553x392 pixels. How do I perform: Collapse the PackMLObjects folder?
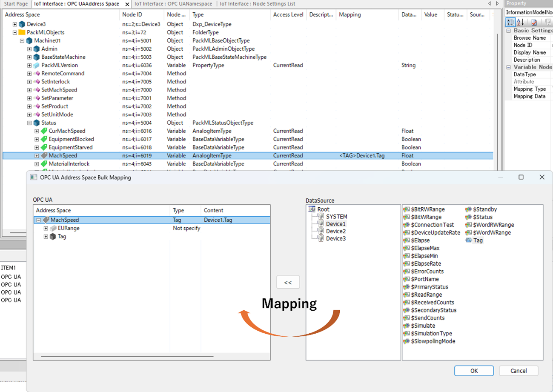(15, 32)
